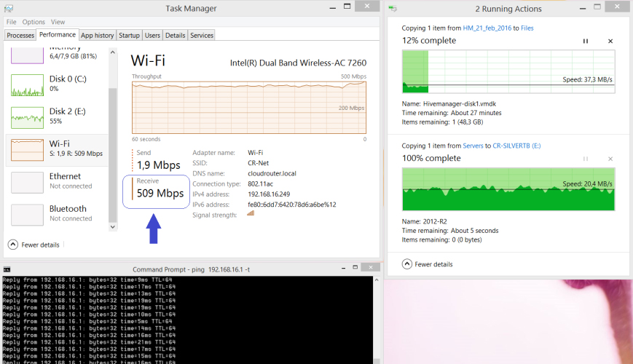Maximize the Command Prompt window

[355, 267]
